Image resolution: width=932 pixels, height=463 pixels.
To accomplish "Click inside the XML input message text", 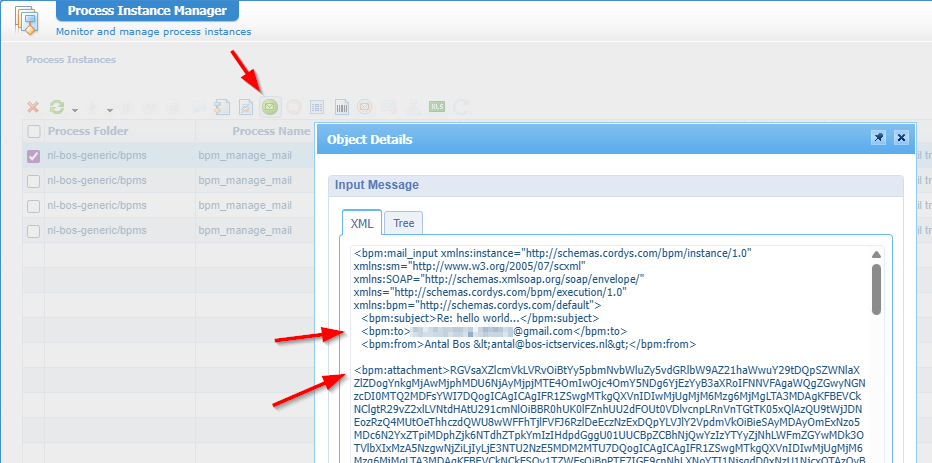I will point(609,357).
